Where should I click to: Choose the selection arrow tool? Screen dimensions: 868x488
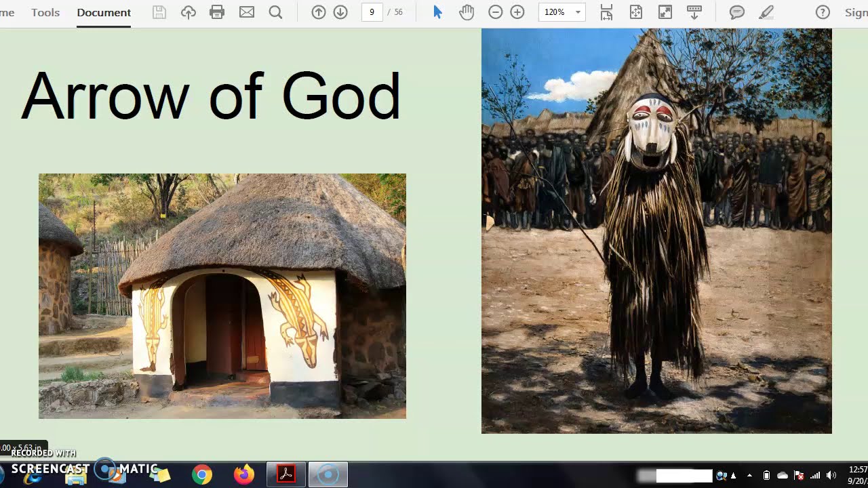coord(437,12)
